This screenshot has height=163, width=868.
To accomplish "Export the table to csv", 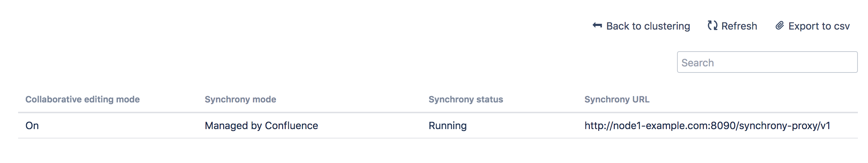I will [x=813, y=26].
